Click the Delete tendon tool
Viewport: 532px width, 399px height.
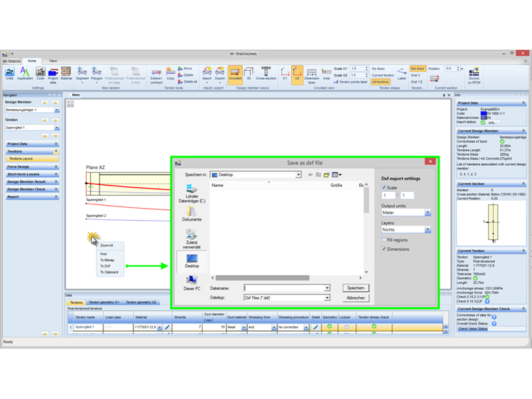(x=185, y=75)
